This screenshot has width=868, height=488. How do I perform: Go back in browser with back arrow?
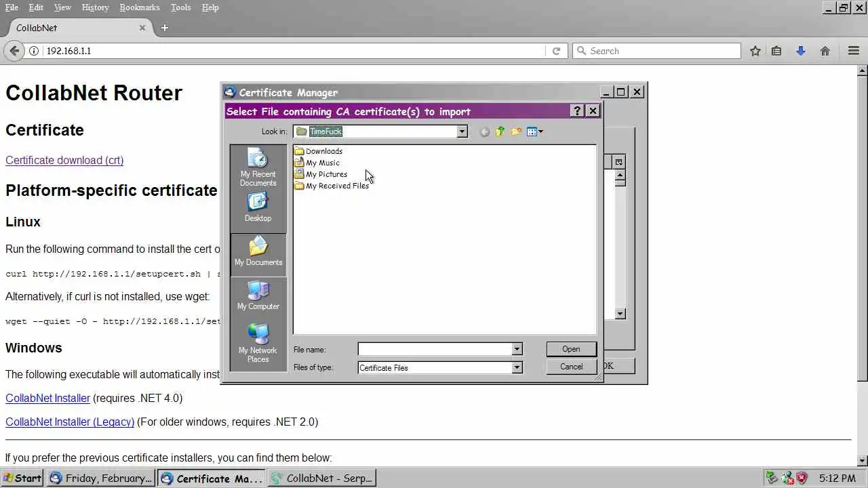(14, 51)
